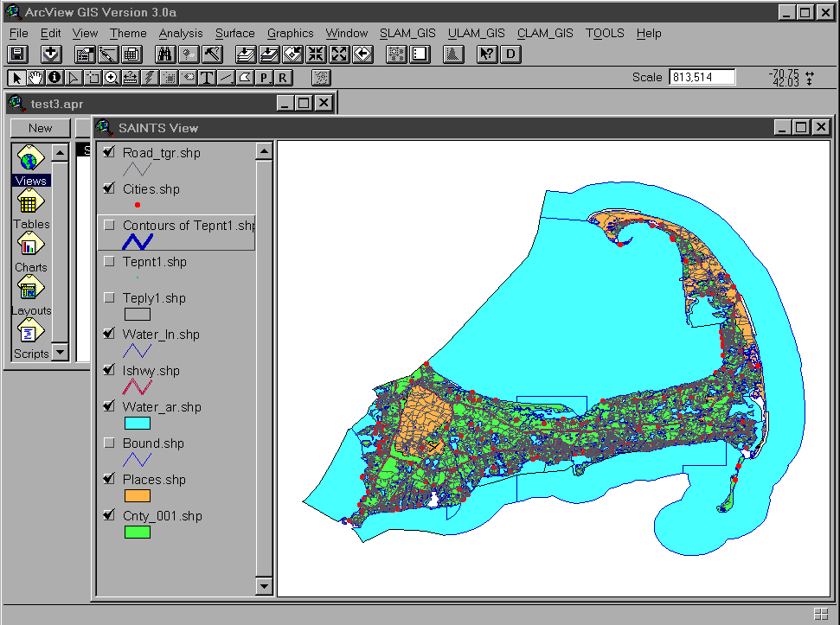The height and width of the screenshot is (625, 840).
Task: Uncheck Ishwy.shp theme visibility
Action: click(109, 370)
